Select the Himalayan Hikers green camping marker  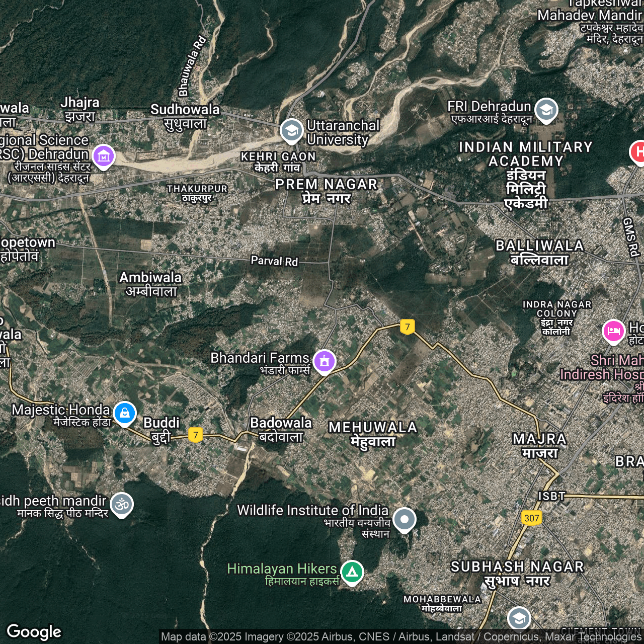[352, 572]
